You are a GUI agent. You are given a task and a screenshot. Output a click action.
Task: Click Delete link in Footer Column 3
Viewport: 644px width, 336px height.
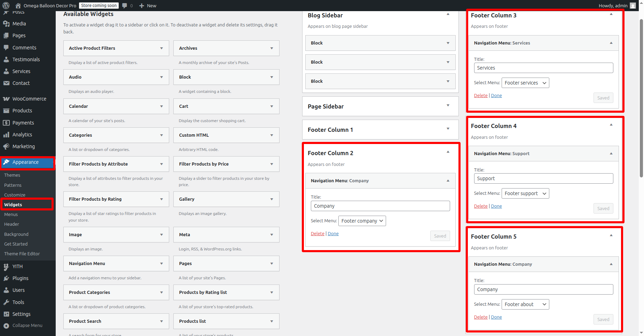click(x=480, y=96)
